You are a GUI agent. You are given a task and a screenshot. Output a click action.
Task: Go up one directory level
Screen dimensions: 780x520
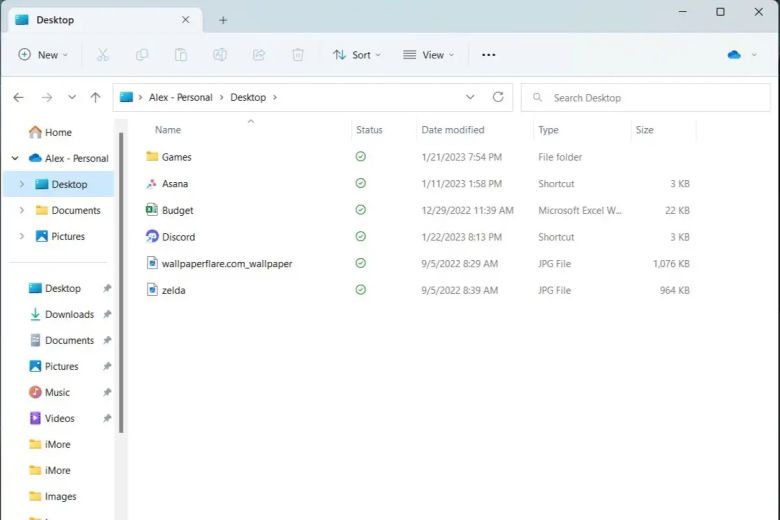pyautogui.click(x=95, y=97)
